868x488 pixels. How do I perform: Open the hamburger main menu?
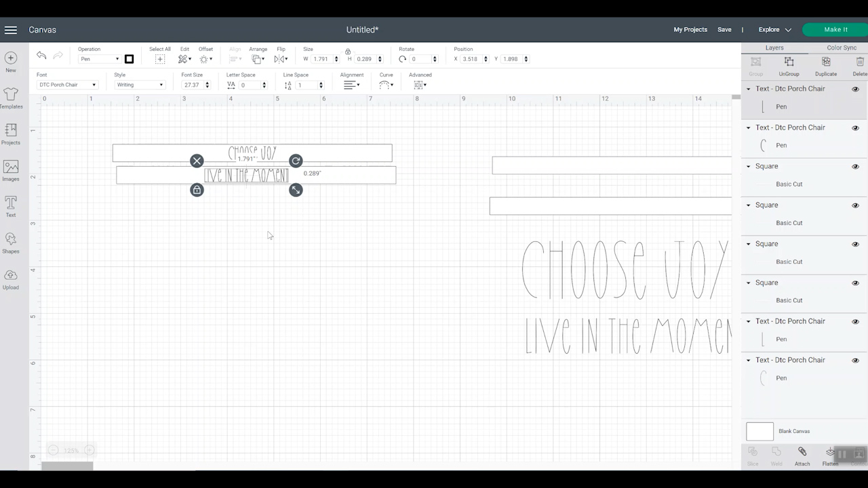click(11, 30)
